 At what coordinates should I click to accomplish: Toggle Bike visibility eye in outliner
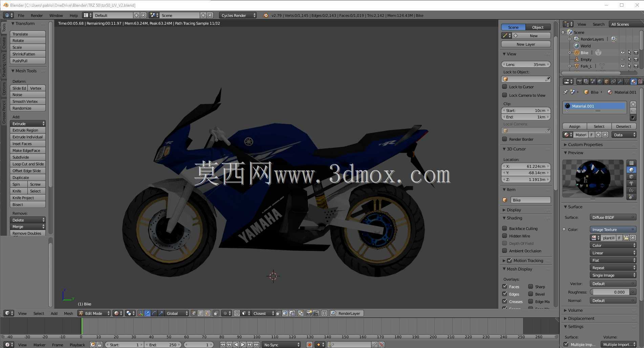click(622, 52)
